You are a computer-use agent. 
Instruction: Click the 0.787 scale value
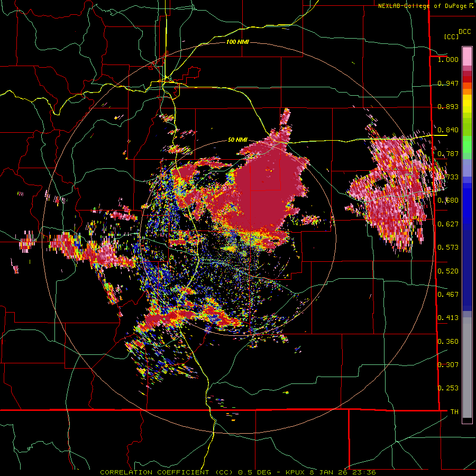coord(448,153)
